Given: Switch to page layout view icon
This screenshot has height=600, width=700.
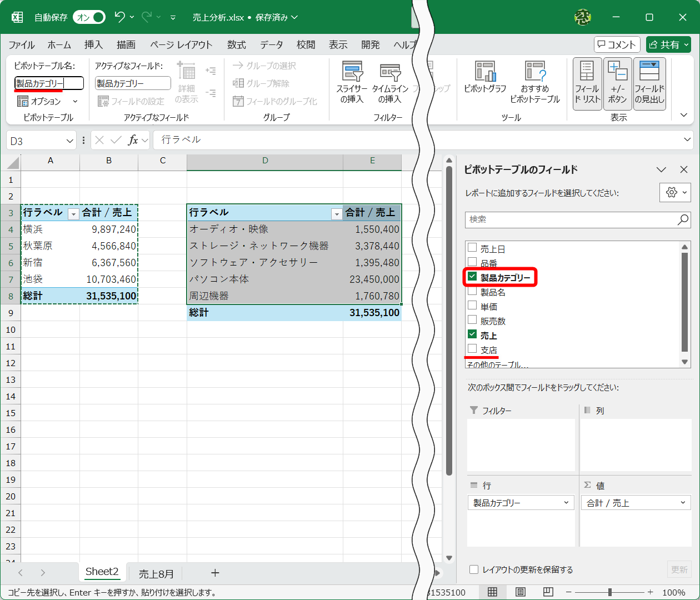Looking at the screenshot, I should (x=520, y=592).
